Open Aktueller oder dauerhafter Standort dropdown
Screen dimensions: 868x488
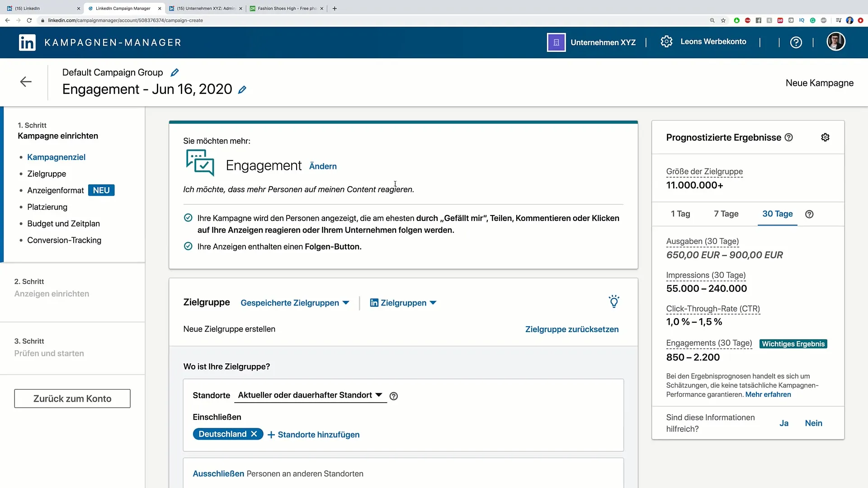pyautogui.click(x=310, y=395)
